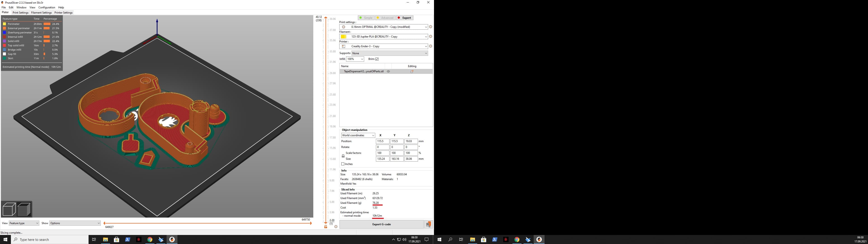Switch to the 3D editor cube view

(x=9, y=209)
